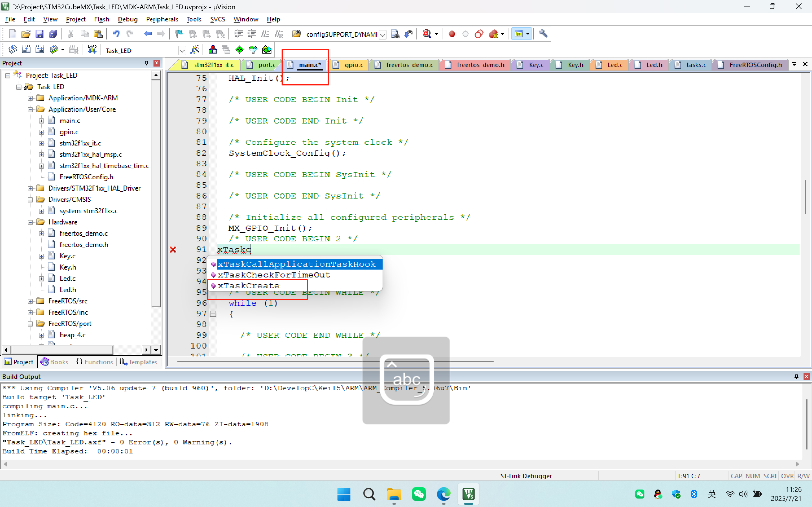Pin the Build Output window

pyautogui.click(x=796, y=376)
